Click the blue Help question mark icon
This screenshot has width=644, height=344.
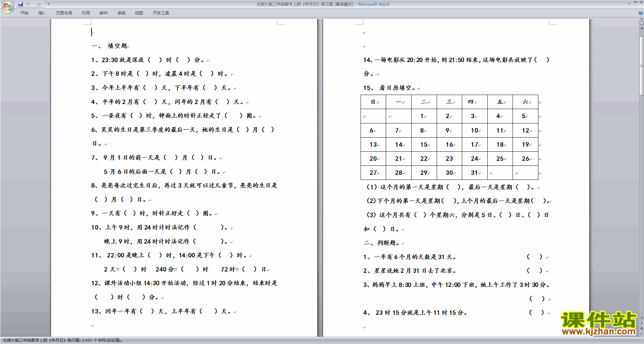641,13
